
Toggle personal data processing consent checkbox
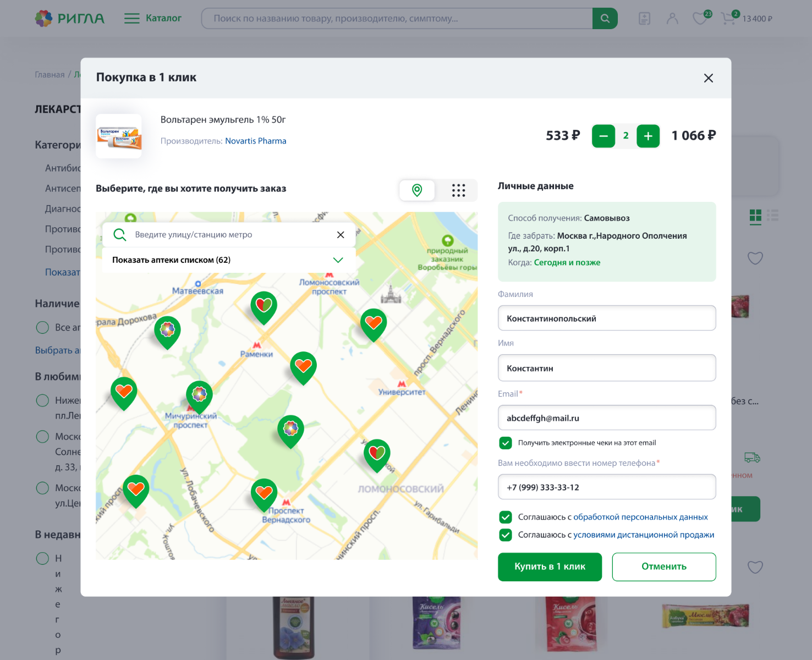(505, 517)
